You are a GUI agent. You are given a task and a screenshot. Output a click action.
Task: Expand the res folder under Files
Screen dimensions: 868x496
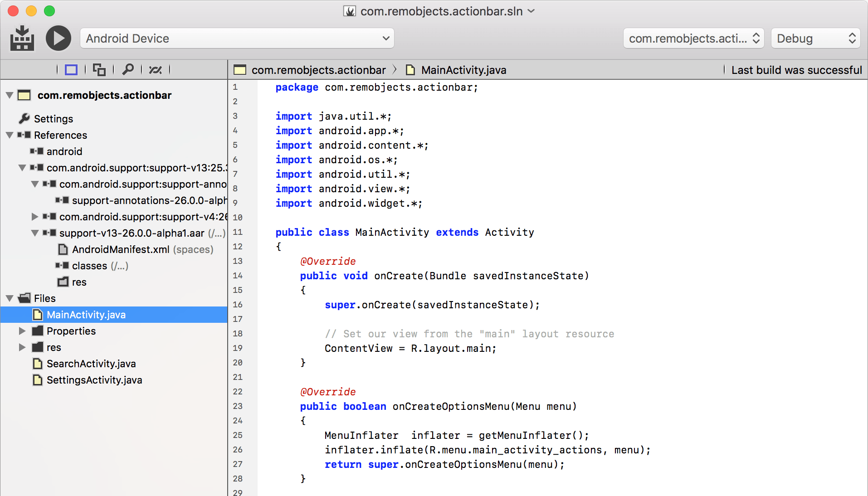[x=22, y=347]
